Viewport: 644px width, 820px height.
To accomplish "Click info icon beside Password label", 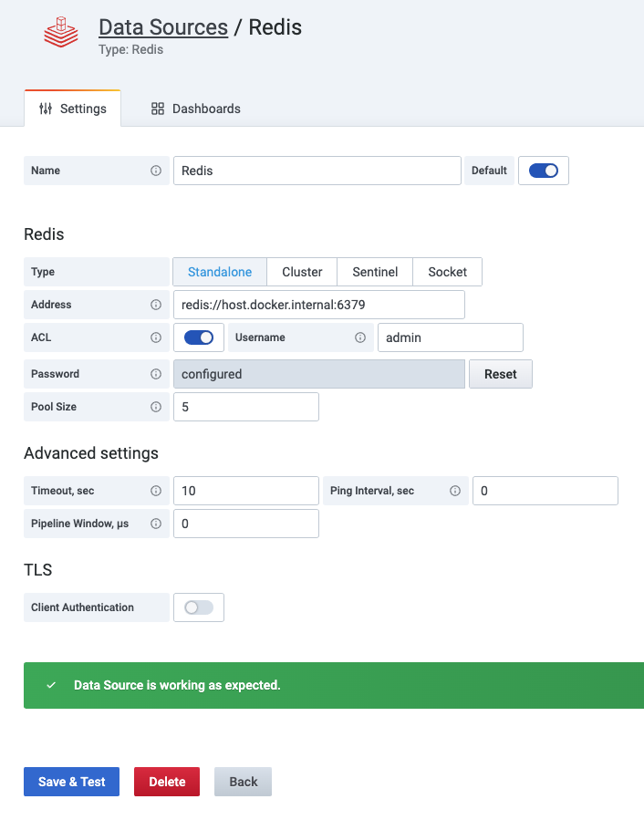I will (x=156, y=374).
